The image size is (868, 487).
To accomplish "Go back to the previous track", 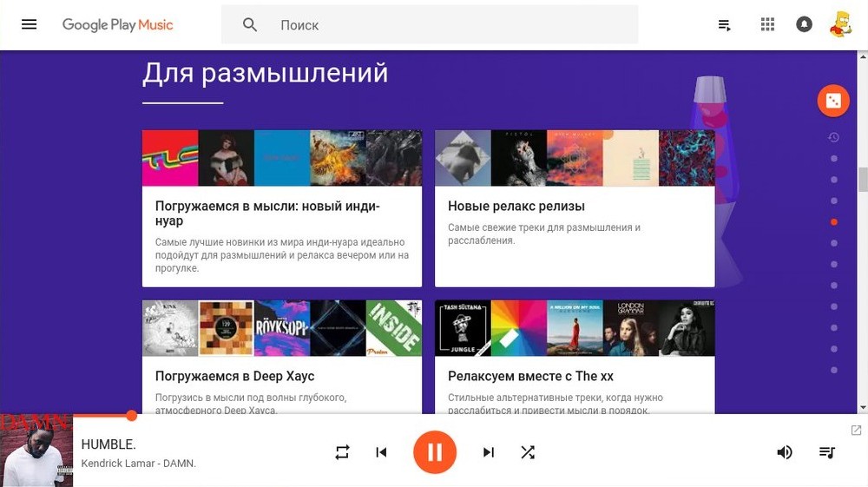I will [381, 452].
